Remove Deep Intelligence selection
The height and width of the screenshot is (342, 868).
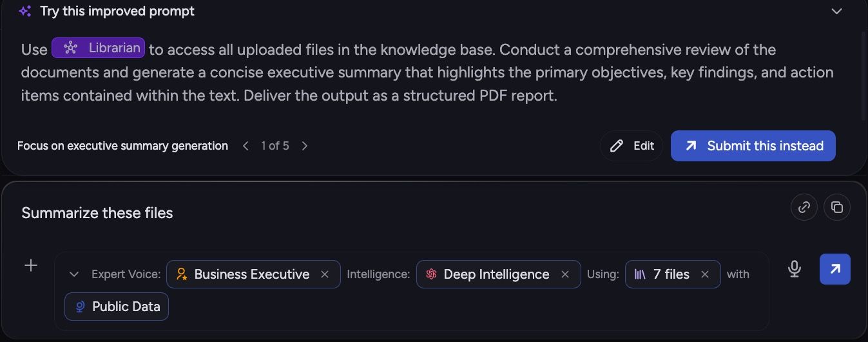565,274
